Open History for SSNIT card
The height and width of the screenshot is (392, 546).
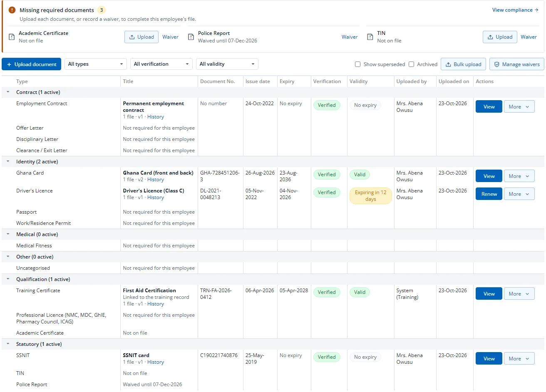tap(156, 362)
